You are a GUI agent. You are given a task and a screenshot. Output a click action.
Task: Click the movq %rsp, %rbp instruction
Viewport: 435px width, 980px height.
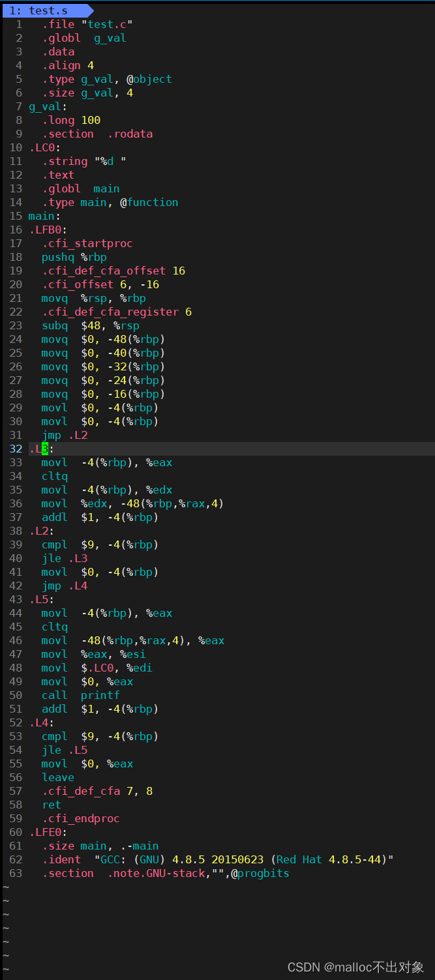[94, 298]
